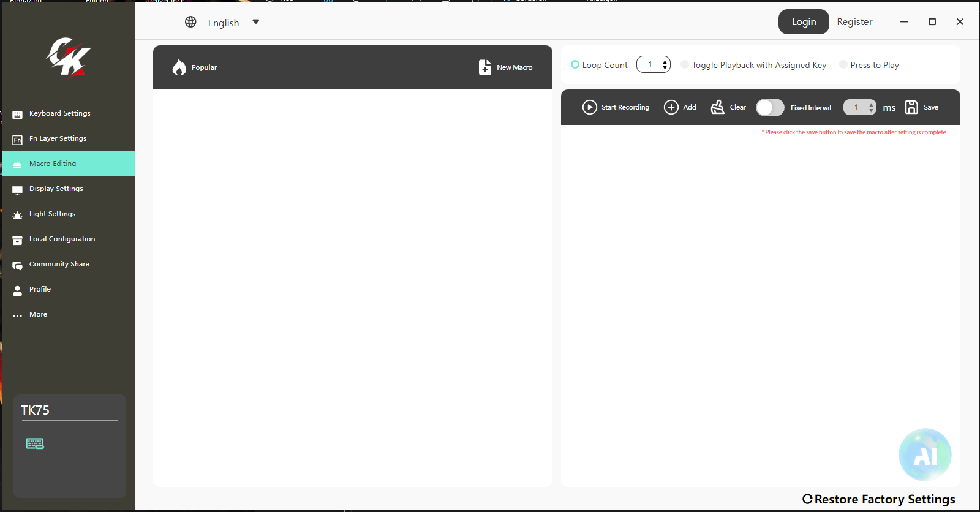The image size is (980, 512).
Task: Expand the English language dropdown arrow
Action: (x=256, y=22)
